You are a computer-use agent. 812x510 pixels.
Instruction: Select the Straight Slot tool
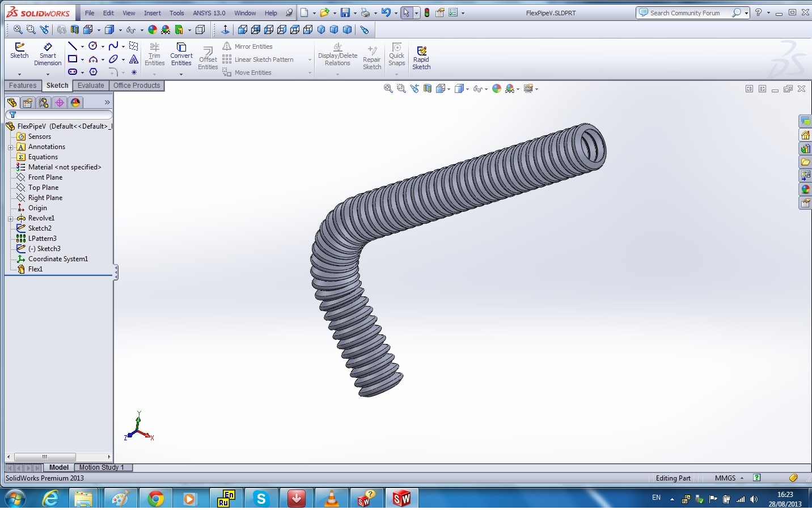pyautogui.click(x=73, y=72)
